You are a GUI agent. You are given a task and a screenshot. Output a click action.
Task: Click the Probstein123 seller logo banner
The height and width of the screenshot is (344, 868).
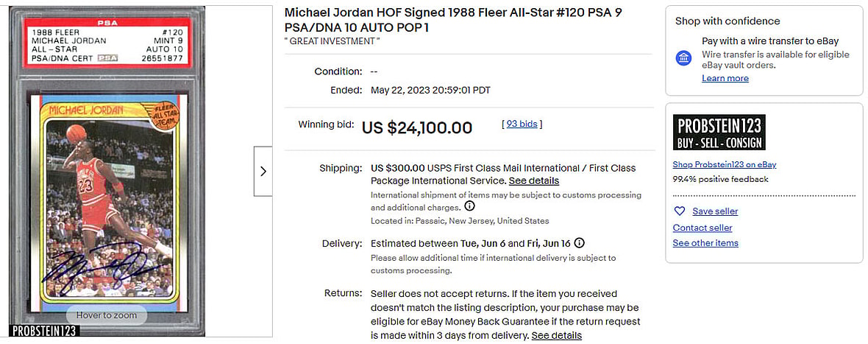[x=720, y=133]
